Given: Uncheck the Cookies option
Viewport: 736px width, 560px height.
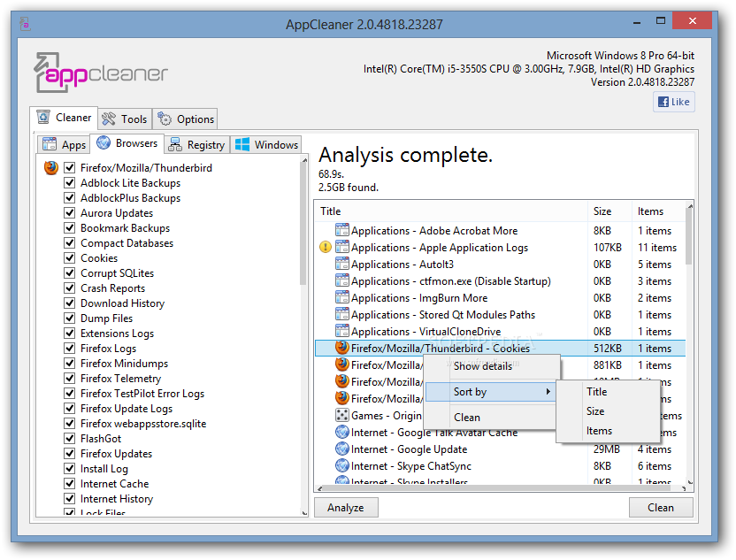Looking at the screenshot, I should coord(70,257).
